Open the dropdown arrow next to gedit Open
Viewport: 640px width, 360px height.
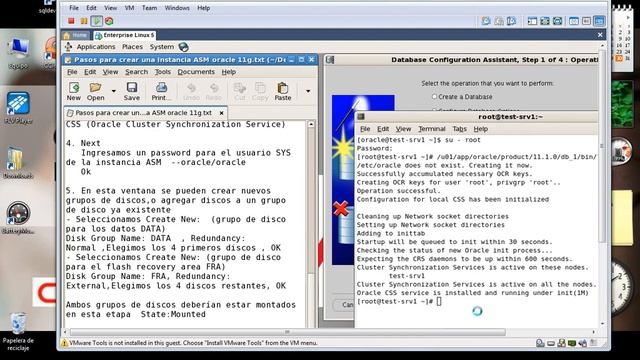(113, 91)
